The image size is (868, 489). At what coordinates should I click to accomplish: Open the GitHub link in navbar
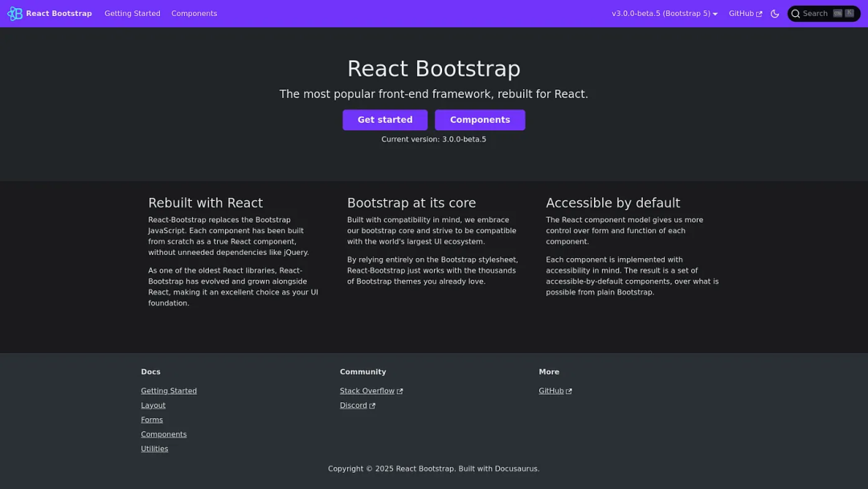(741, 14)
